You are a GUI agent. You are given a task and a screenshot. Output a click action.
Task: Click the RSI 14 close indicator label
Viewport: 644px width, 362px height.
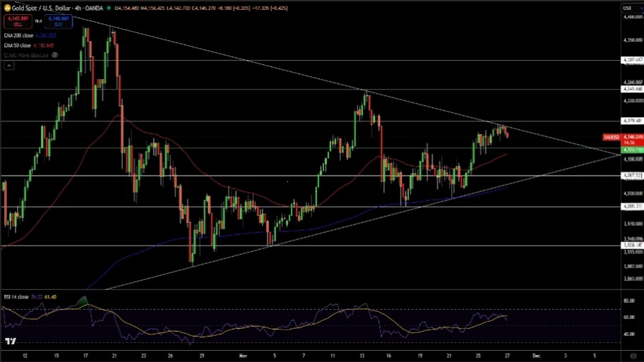coord(17,297)
